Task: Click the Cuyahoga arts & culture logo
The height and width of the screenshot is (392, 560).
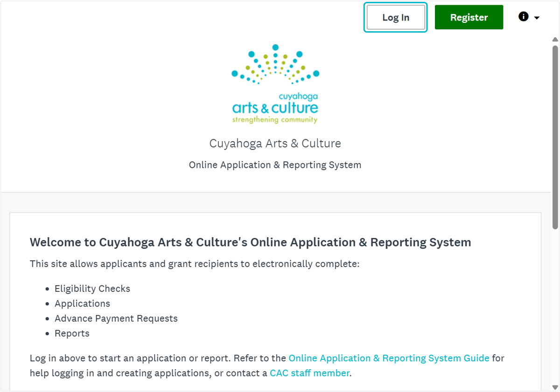Action: pyautogui.click(x=275, y=84)
